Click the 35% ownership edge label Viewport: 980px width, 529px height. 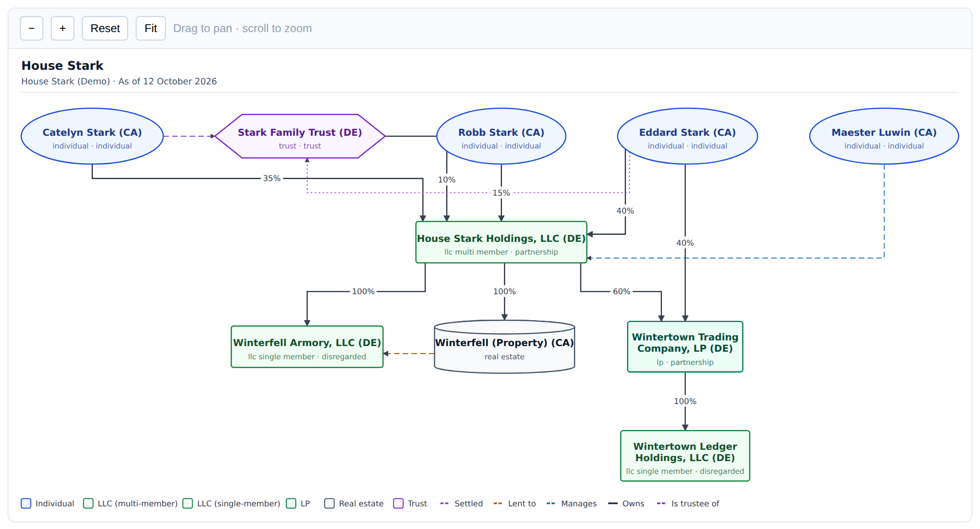click(x=271, y=178)
